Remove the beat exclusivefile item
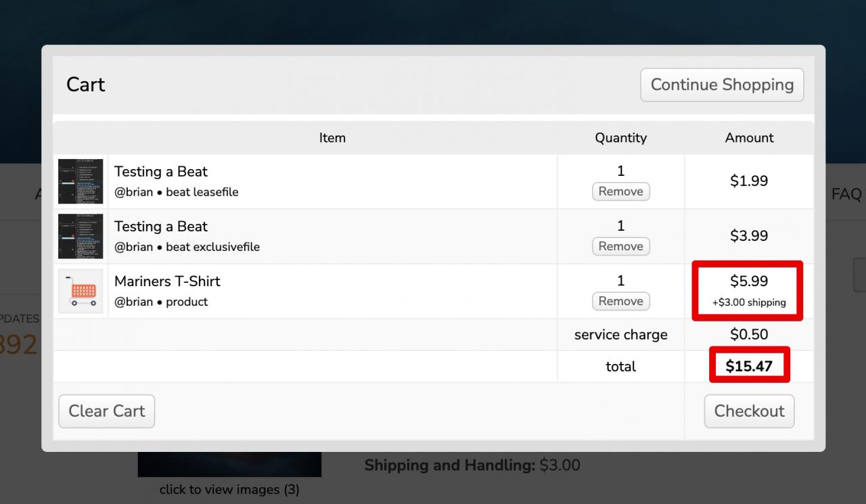This screenshot has width=866, height=504. (x=620, y=246)
